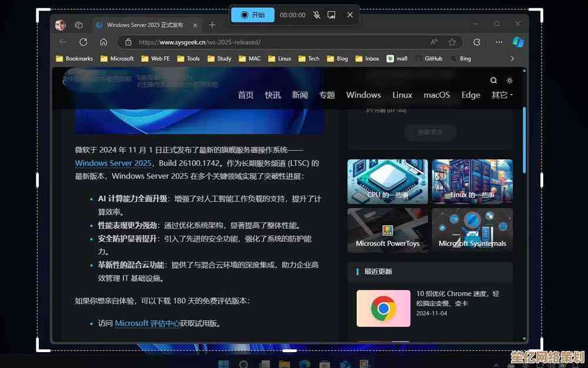Click the page vertical scrollbar
Screen dimensions: 588x368
[x=524, y=141]
